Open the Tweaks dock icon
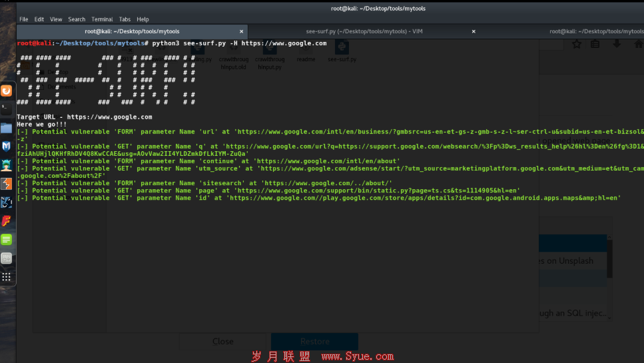The height and width of the screenshot is (363, 644). [6, 258]
